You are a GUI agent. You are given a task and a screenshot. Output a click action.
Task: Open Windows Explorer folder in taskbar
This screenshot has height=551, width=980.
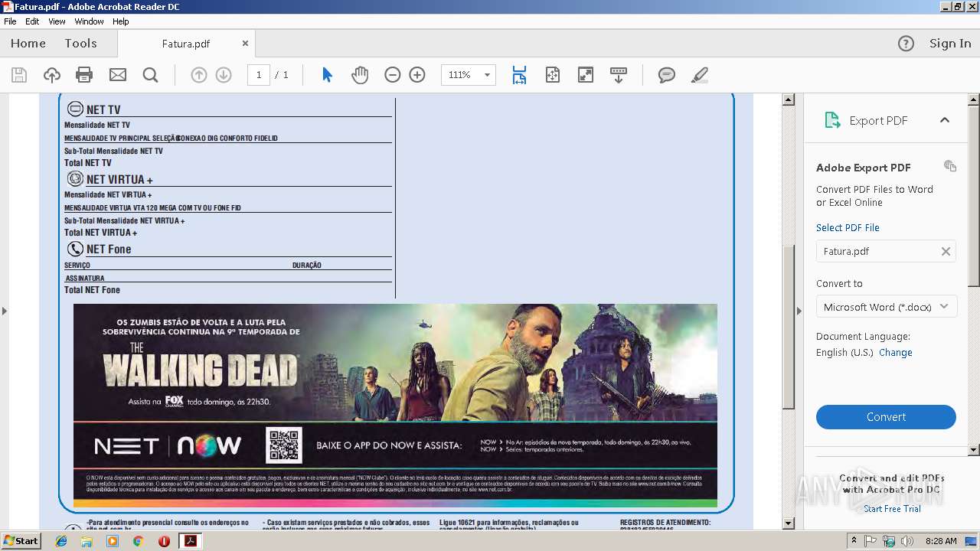pyautogui.click(x=87, y=541)
